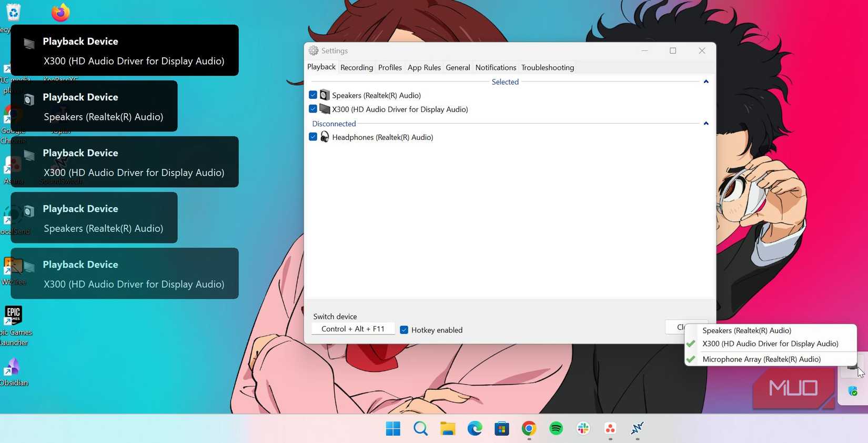Select X300 display audio in tray menu
Image resolution: width=868 pixels, height=443 pixels.
point(770,344)
